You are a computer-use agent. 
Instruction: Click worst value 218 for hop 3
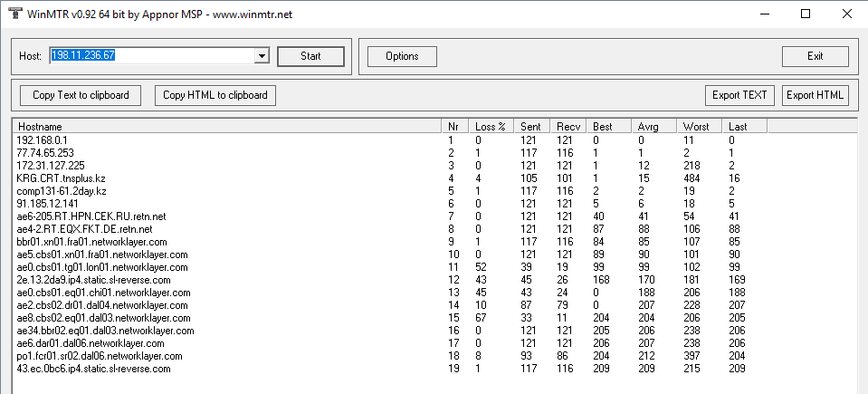click(x=693, y=166)
